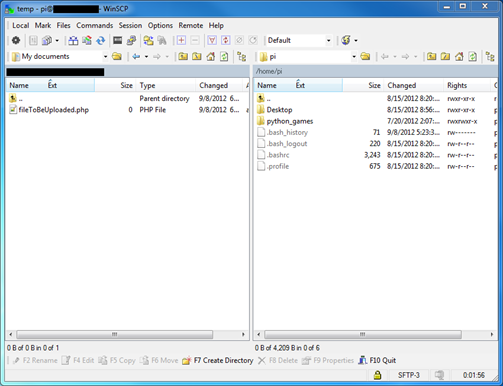Open the Default transfer settings dropdown
The width and height of the screenshot is (503, 386).
click(328, 40)
